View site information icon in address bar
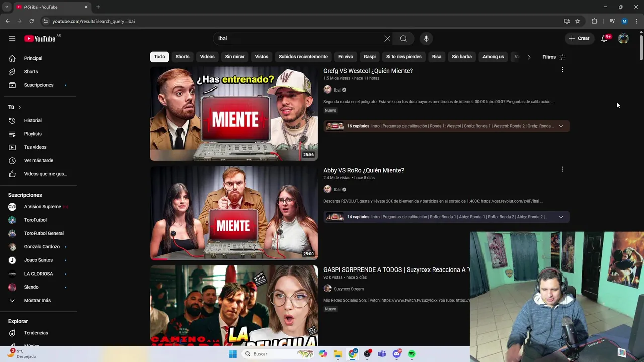The height and width of the screenshot is (362, 644). pos(45,21)
